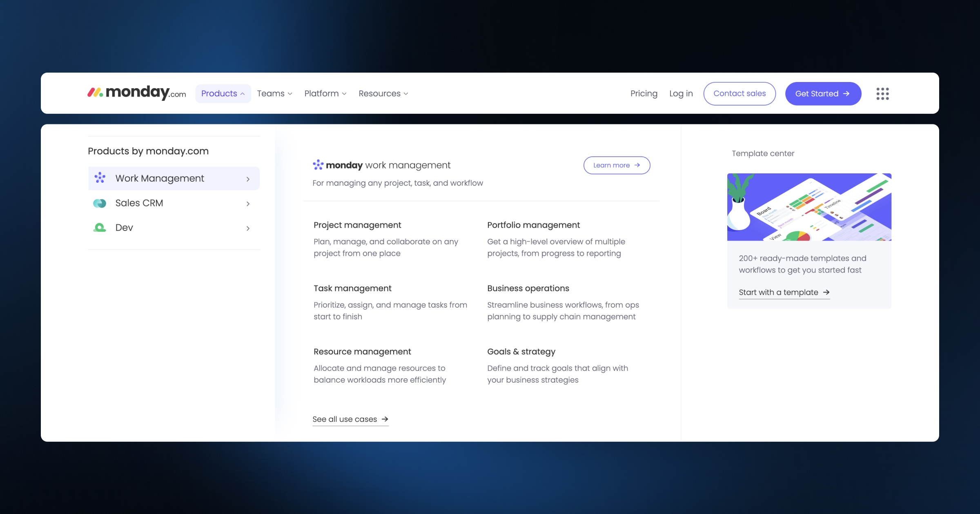Click the monday.com logo
Screen dimensions: 980x514
[x=136, y=93]
